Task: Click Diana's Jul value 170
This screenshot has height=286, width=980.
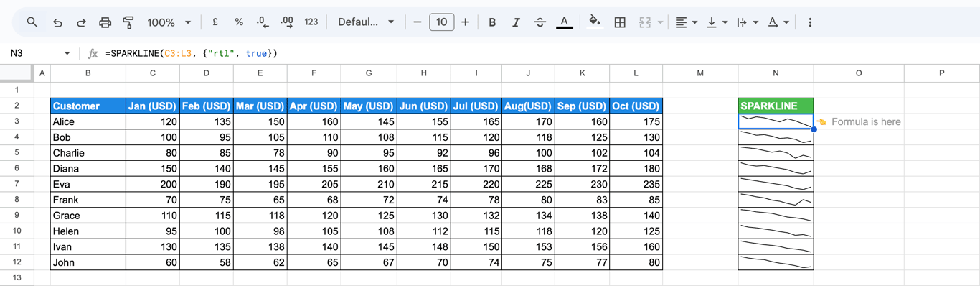Action: click(476, 168)
